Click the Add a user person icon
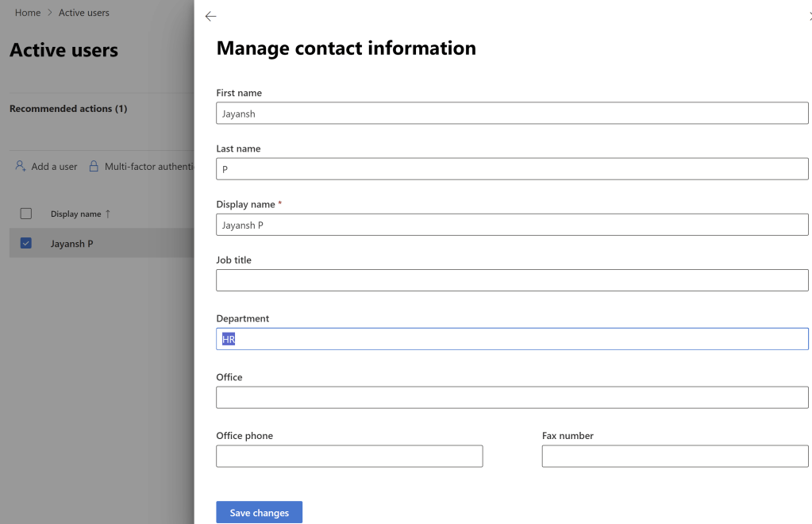812x524 pixels. 21,167
